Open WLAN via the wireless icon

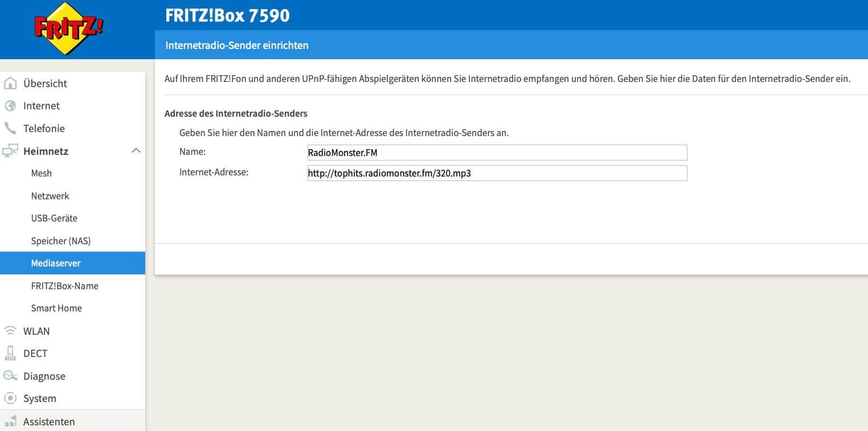coord(10,331)
